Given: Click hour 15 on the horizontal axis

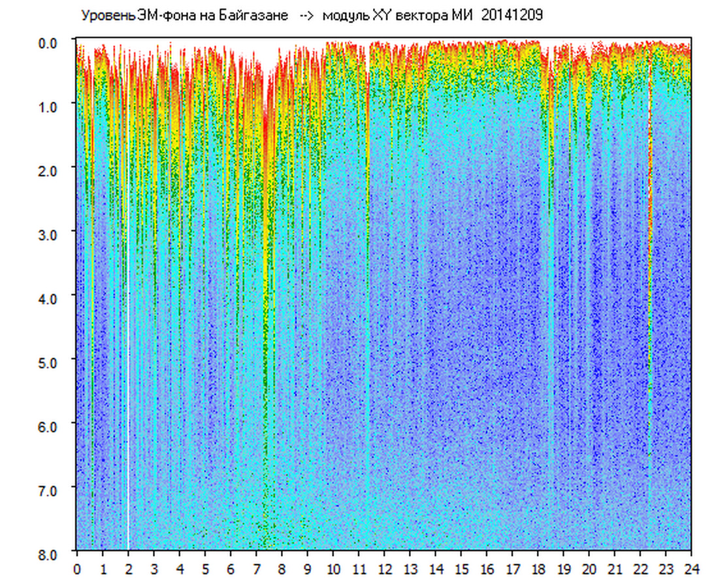Looking at the screenshot, I should (461, 569).
